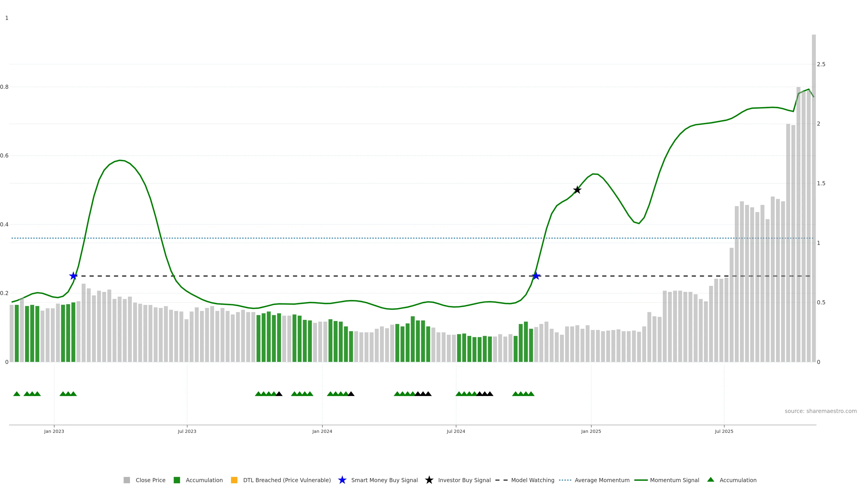Click the DTL Breached (Price Vulnerable) legend label
Image resolution: width=868 pixels, height=488 pixels.
pyautogui.click(x=287, y=480)
